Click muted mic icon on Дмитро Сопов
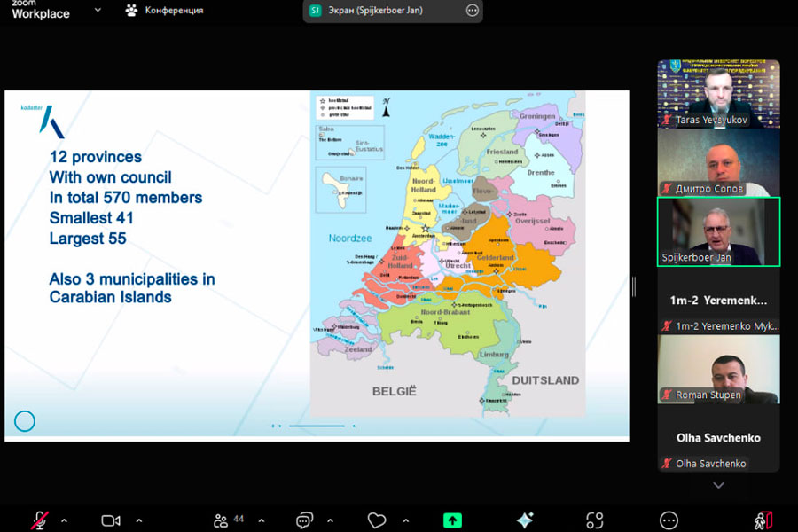The image size is (798, 532). (x=667, y=188)
